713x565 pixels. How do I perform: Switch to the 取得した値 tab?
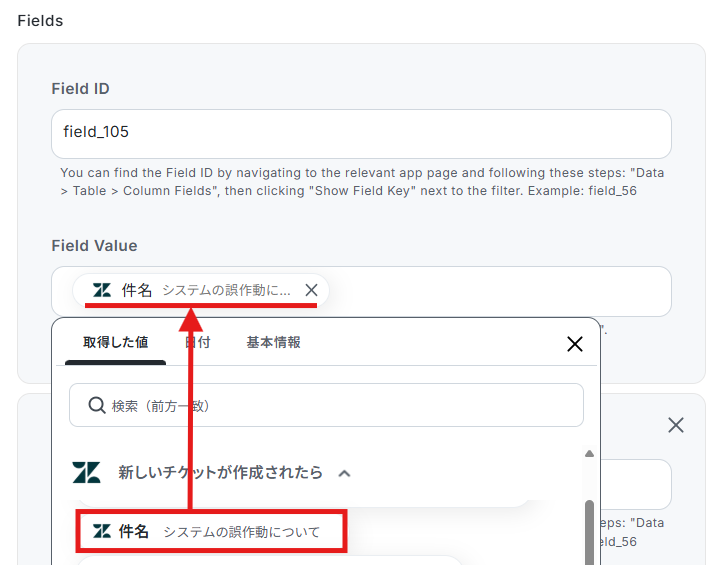[115, 342]
